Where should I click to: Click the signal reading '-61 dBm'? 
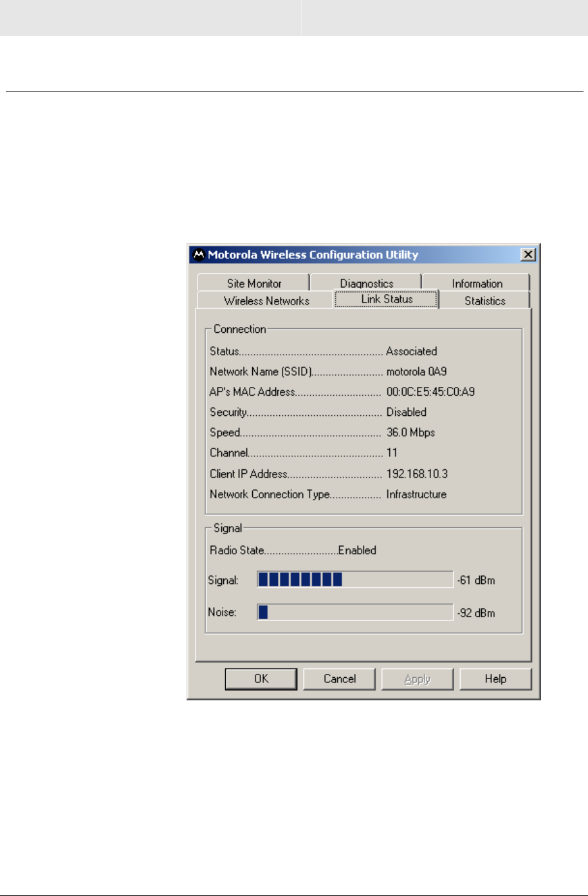coord(476,581)
